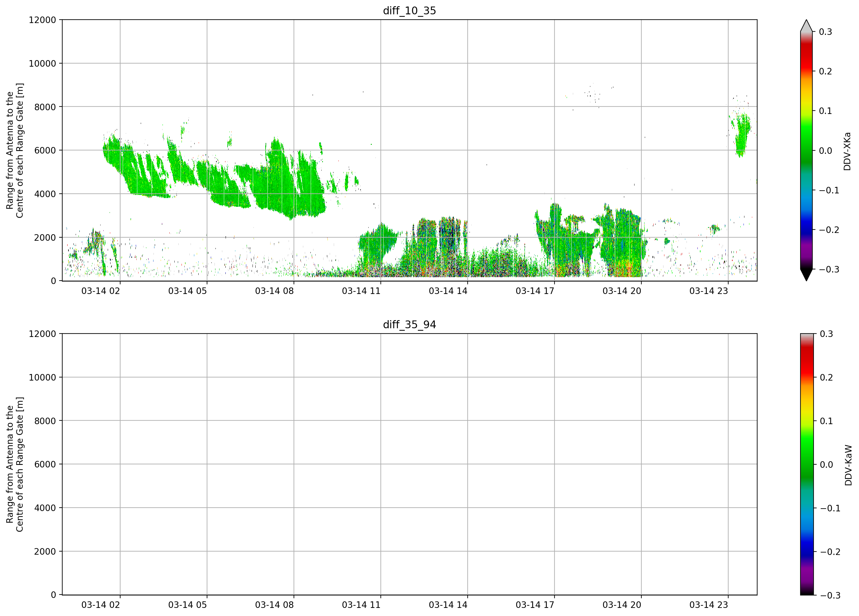Click the 0.2 tick on DDV-KaW colorbar

826,377
